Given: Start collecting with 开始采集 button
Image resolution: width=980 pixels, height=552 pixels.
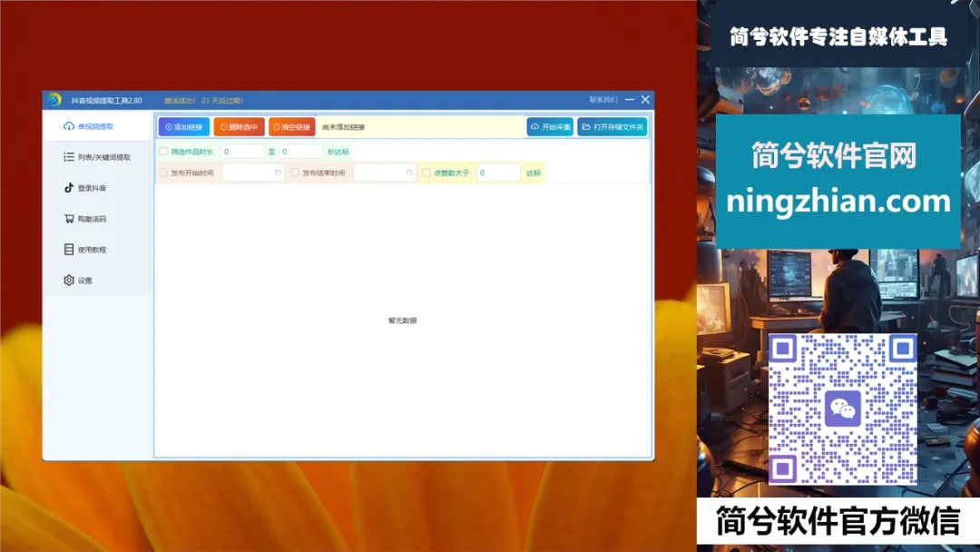Looking at the screenshot, I should [x=550, y=127].
